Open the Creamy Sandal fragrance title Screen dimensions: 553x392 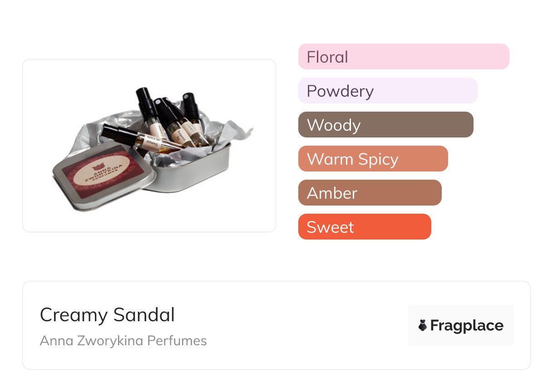tap(107, 315)
